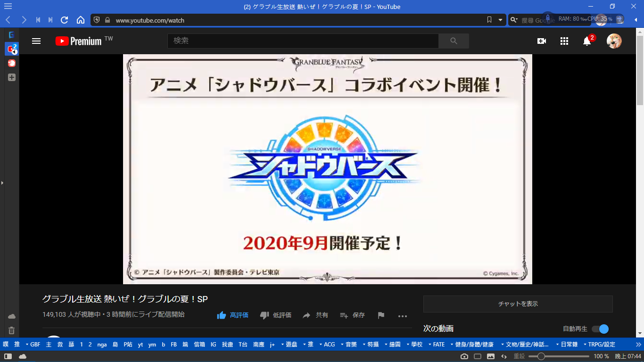
Task: Open the FB bookmark
Action: click(173, 345)
